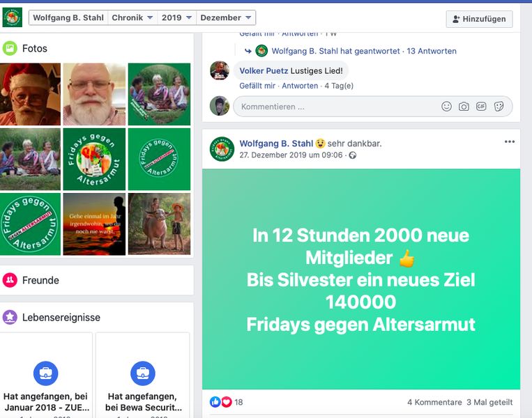This screenshot has width=532, height=418.
Task: Open the three-dots post options menu
Action: (510, 141)
